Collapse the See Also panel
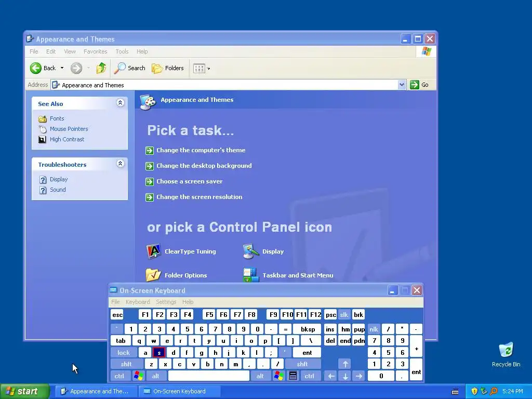Viewport: 532px width, 399px height. (x=120, y=103)
